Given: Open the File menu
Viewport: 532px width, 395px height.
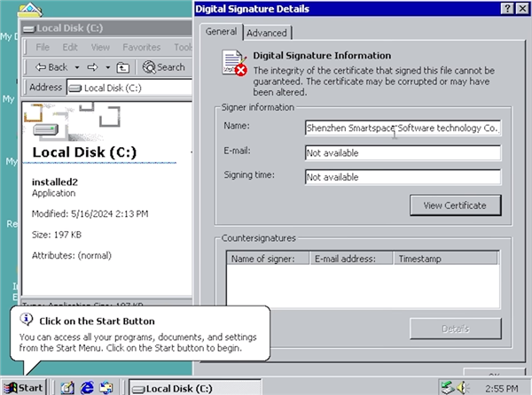Looking at the screenshot, I should pyautogui.click(x=43, y=47).
